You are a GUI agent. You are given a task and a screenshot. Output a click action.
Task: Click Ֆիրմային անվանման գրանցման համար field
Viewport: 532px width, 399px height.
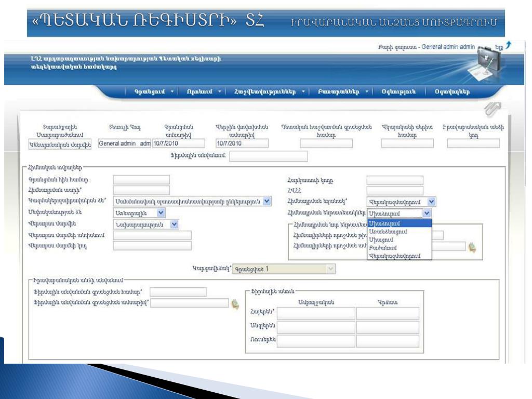pyautogui.click(x=178, y=292)
